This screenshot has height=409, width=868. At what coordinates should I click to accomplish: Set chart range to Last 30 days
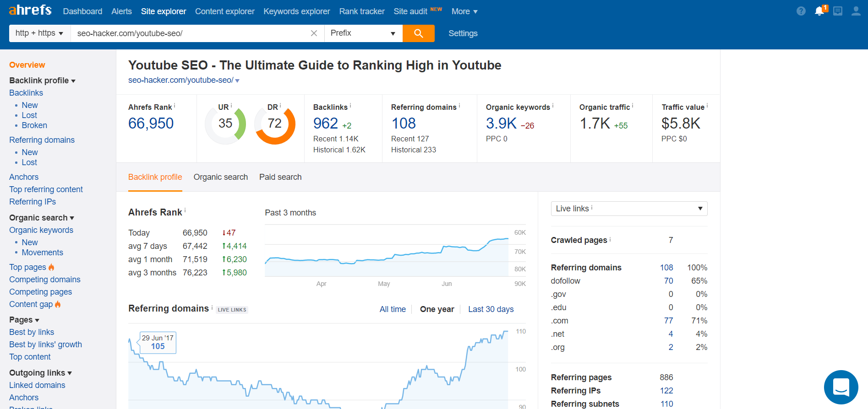(x=491, y=309)
